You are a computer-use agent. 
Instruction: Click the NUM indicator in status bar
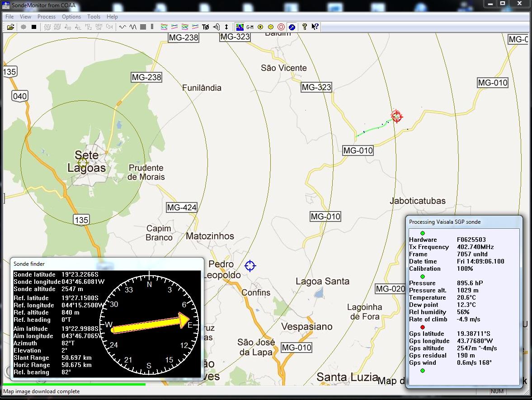pyautogui.click(x=497, y=391)
